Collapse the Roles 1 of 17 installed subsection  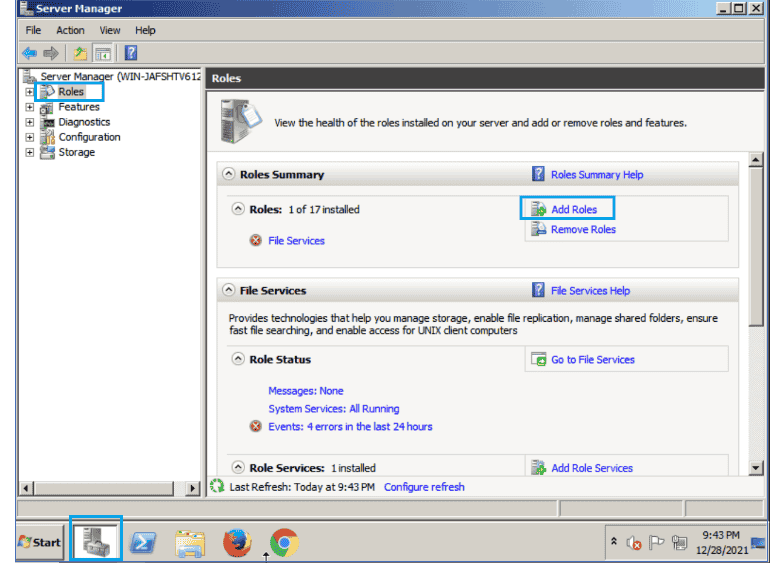click(x=238, y=208)
